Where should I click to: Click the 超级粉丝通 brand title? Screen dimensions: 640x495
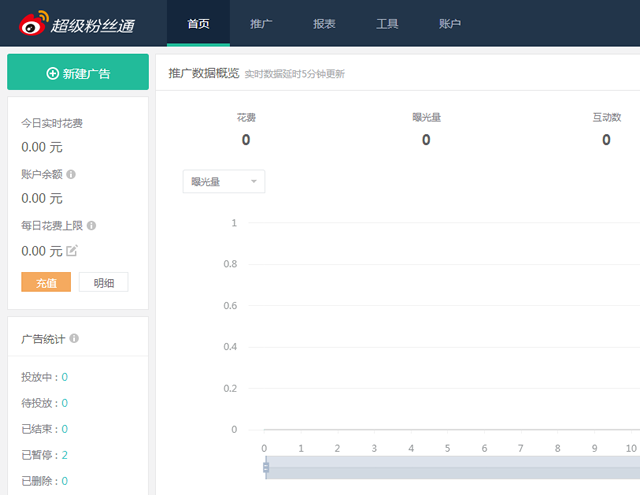click(x=93, y=26)
